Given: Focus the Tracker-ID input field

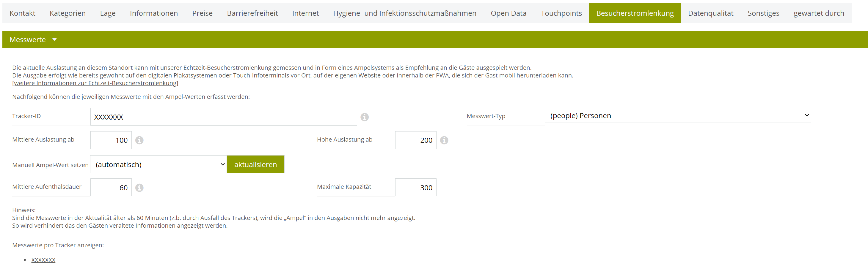Looking at the screenshot, I should pos(223,117).
